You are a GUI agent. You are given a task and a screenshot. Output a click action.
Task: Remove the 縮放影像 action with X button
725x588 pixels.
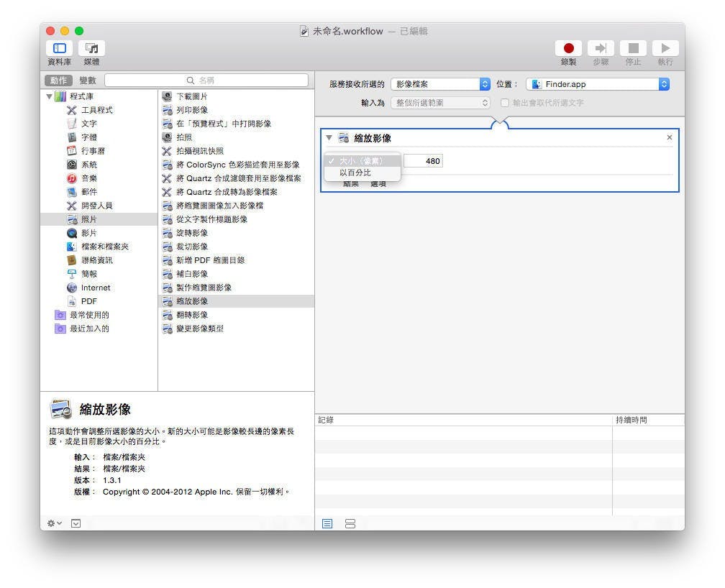(x=670, y=137)
